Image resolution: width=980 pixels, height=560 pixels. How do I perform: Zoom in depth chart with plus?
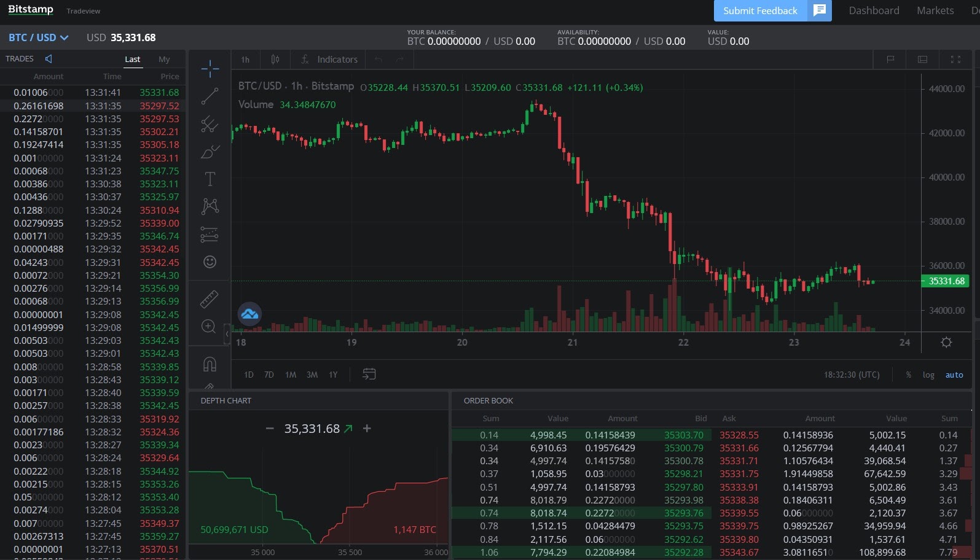[x=367, y=429]
